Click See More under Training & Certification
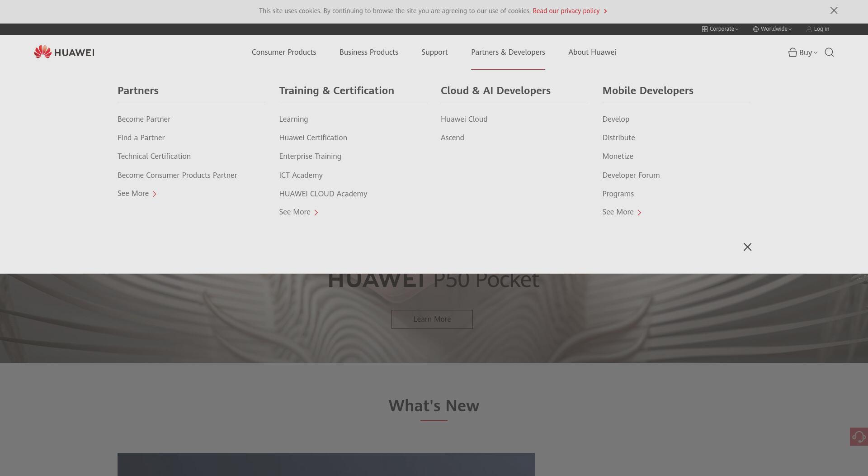This screenshot has height=476, width=868. [299, 212]
